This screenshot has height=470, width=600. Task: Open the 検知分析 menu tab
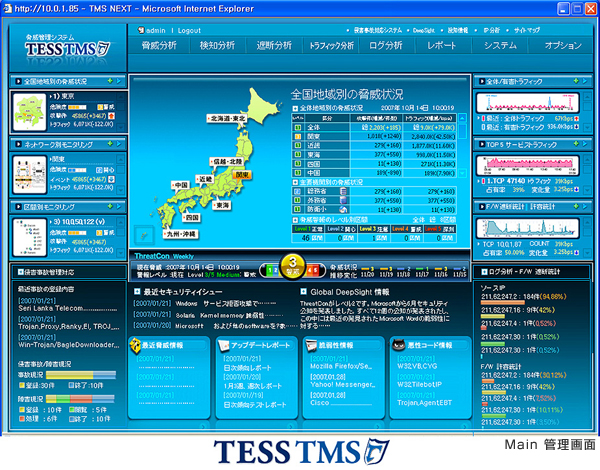(x=217, y=46)
